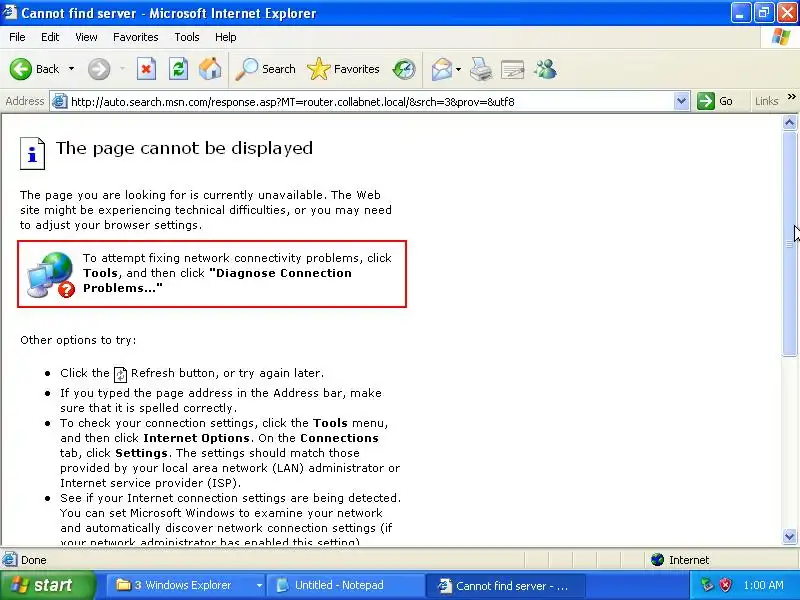Screen dimensions: 800x600
Task: Open the Favorites star toolbar button
Action: tap(343, 69)
